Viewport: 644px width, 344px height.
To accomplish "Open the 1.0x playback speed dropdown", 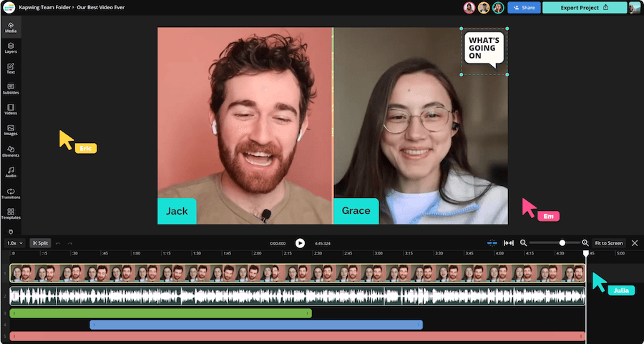I will coord(15,243).
